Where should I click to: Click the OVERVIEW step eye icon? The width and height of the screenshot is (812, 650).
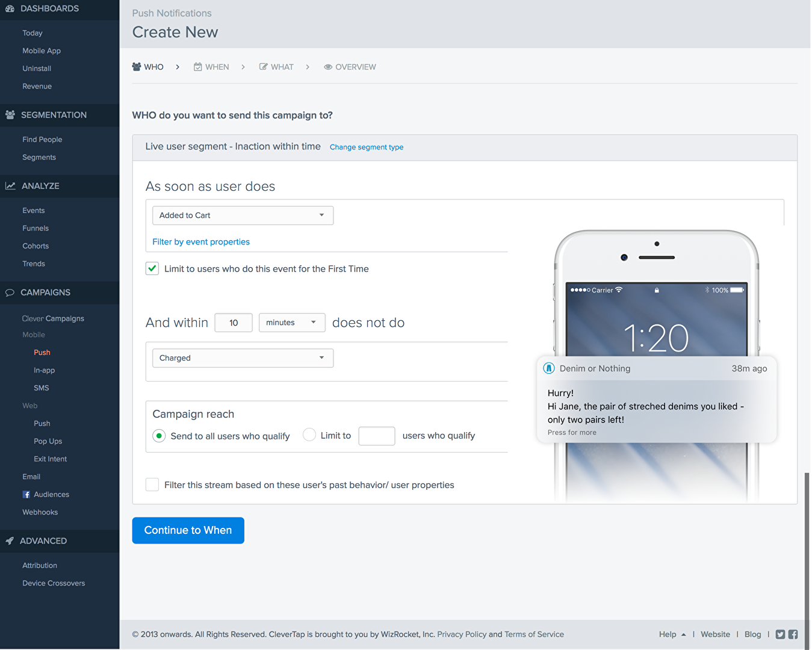(328, 67)
